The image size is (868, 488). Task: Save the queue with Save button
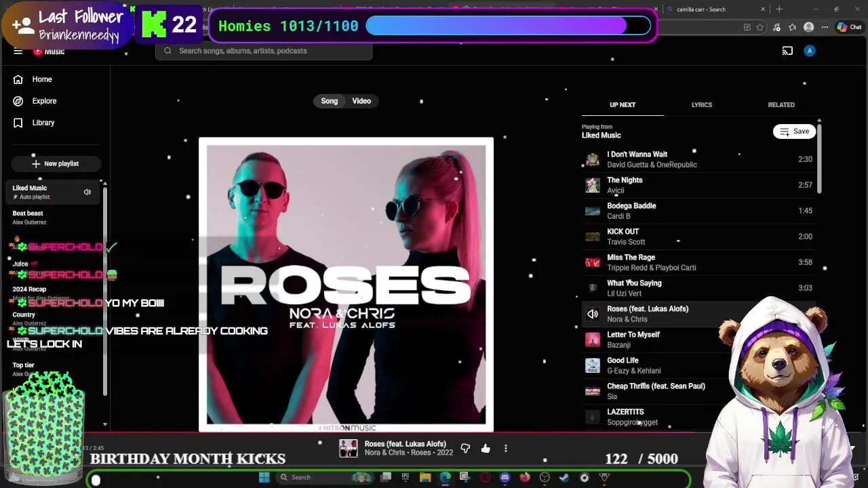794,131
